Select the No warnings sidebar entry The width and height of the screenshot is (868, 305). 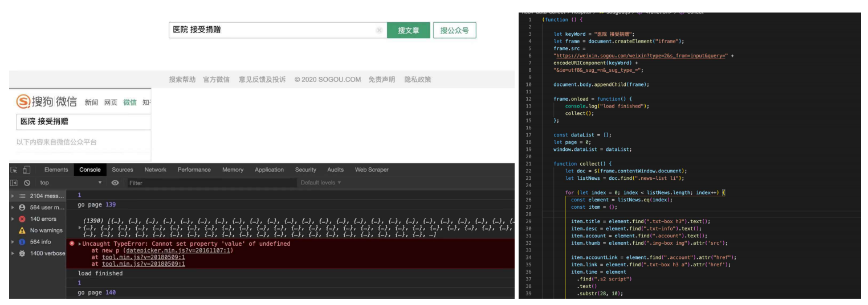[x=46, y=230]
